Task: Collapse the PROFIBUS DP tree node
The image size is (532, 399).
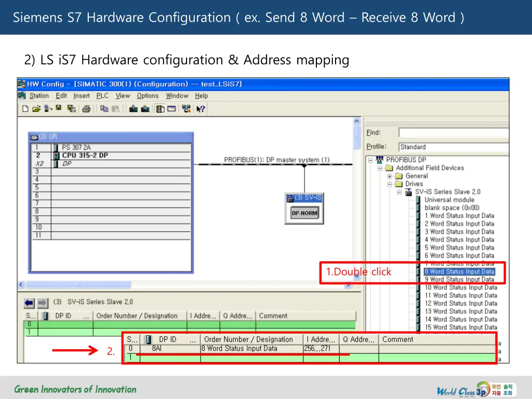Action: tap(370, 160)
